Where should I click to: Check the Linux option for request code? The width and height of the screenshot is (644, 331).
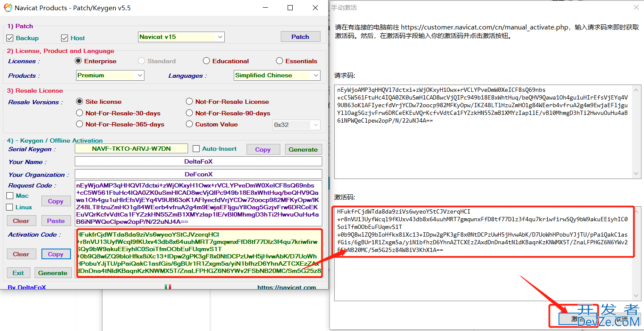pos(10,207)
